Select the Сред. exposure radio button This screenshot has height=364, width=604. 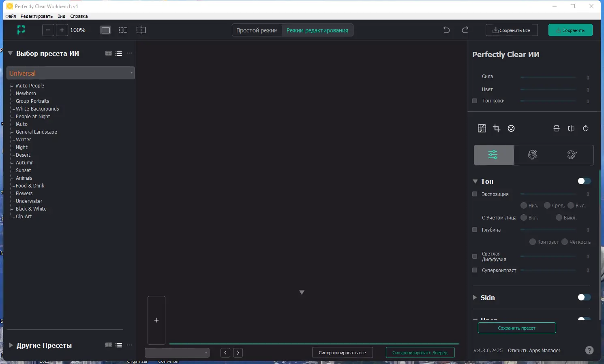click(x=547, y=205)
